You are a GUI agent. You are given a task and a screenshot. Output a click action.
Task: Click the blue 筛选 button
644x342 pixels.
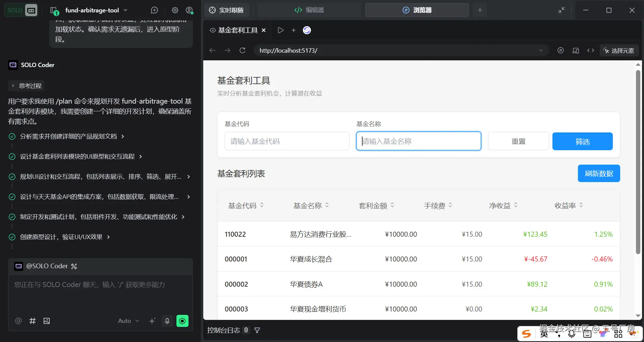click(583, 141)
